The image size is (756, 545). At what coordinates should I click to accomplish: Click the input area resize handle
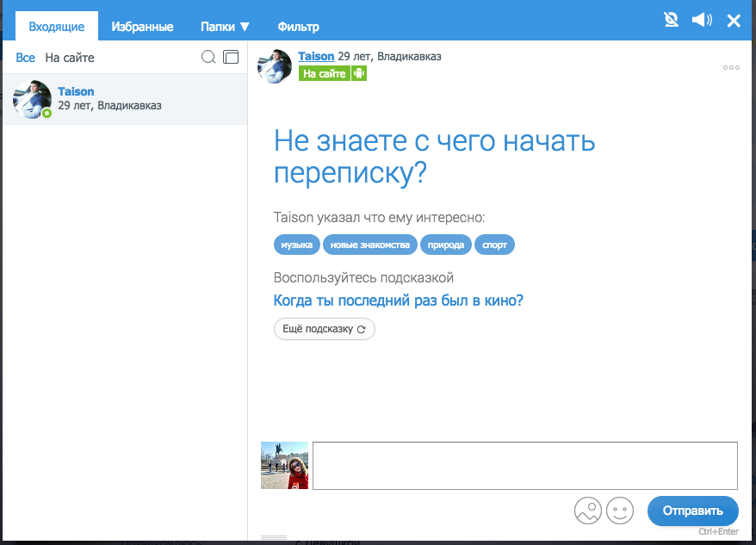click(274, 537)
